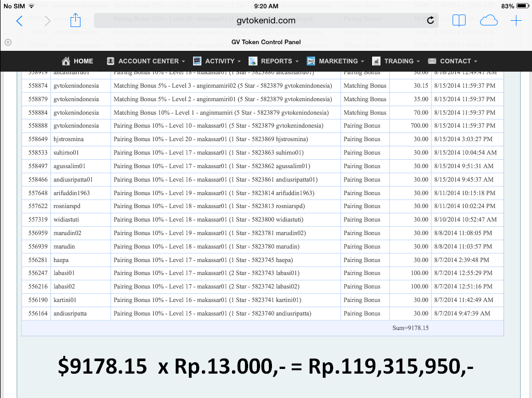Close the GV Token Control Panel tab
This screenshot has width=532, height=398.
8,42
